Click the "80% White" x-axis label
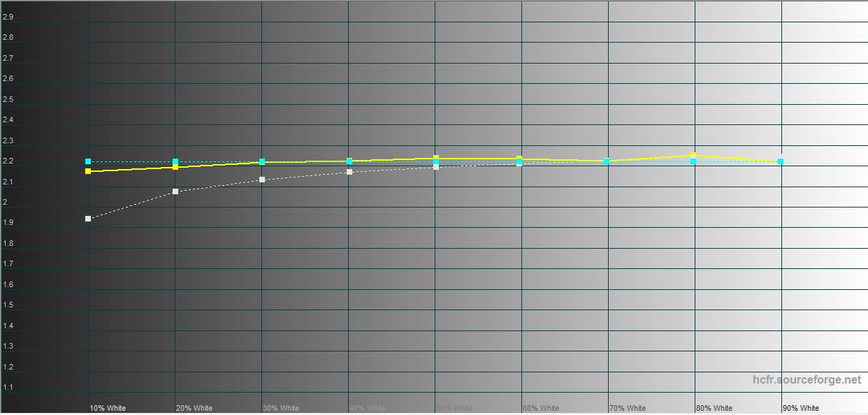Image resolution: width=868 pixels, height=415 pixels. (714, 408)
